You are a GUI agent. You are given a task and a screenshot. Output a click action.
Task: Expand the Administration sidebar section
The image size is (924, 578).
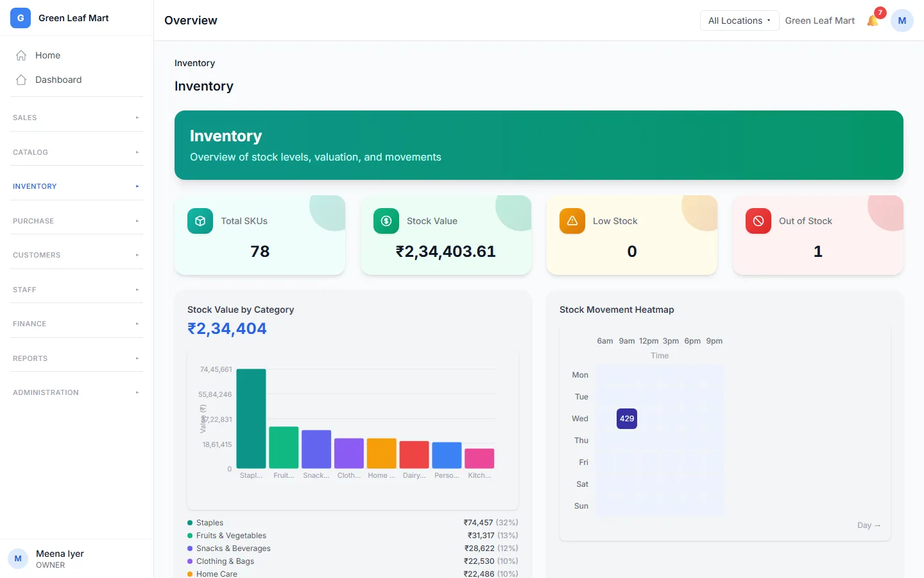(x=77, y=392)
